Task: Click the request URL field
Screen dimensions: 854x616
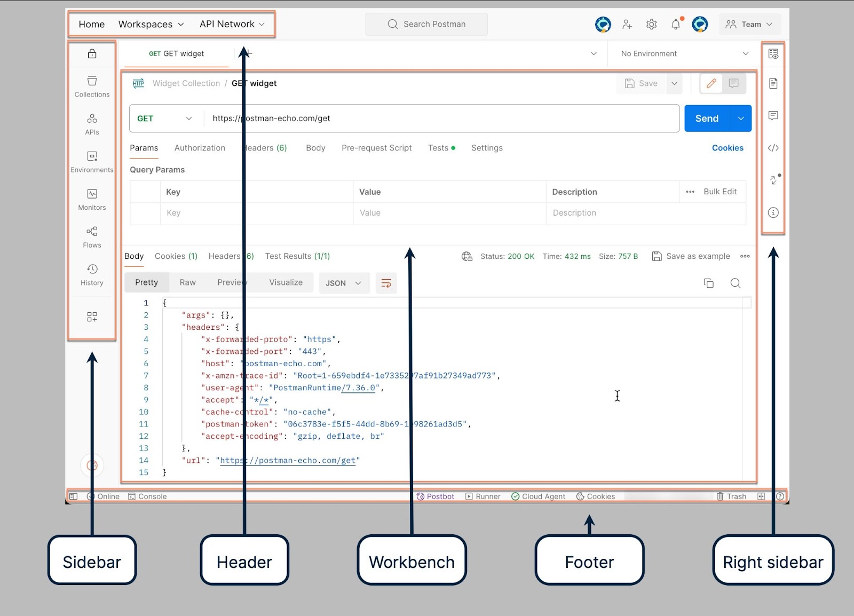Action: (x=441, y=119)
